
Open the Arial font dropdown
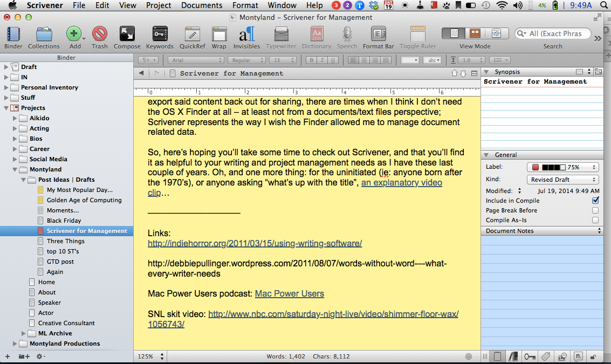click(196, 60)
